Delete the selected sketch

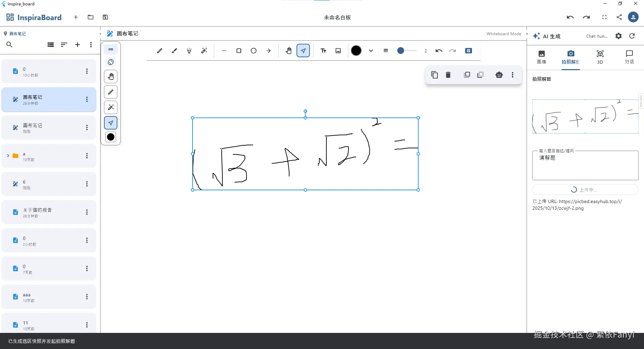[x=448, y=74]
